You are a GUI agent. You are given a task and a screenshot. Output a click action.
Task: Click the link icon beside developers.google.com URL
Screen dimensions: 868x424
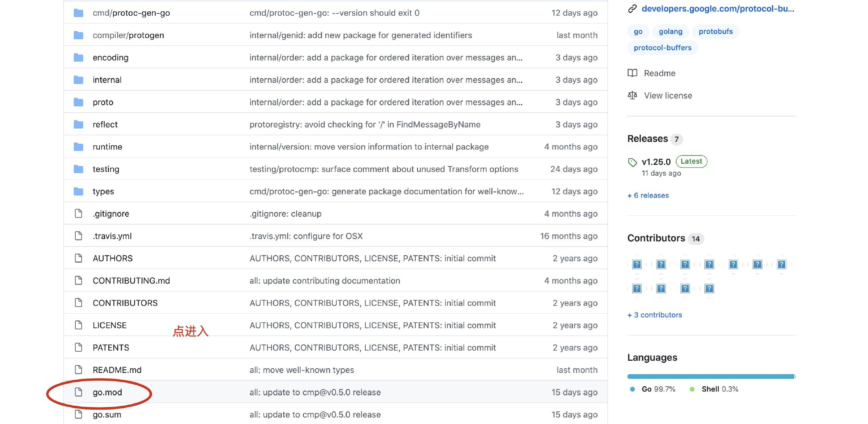tap(632, 9)
